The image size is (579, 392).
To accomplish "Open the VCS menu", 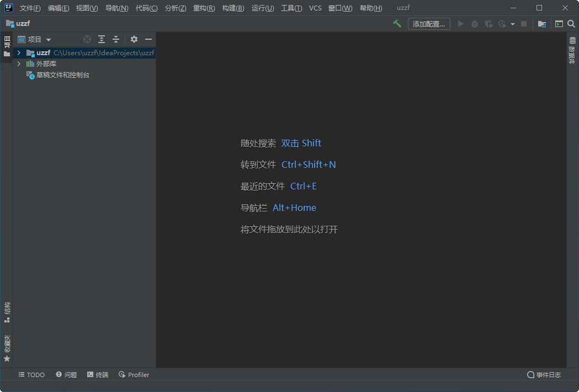I will tap(315, 8).
